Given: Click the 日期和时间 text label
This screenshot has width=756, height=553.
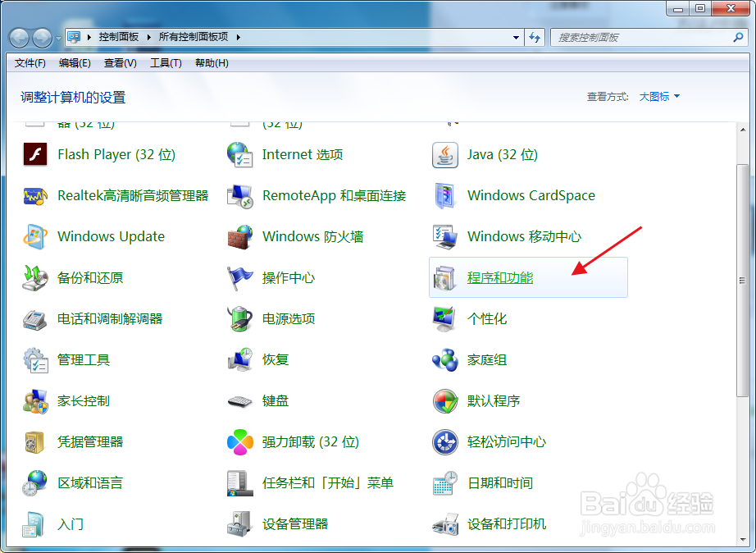Looking at the screenshot, I should pos(500,483).
